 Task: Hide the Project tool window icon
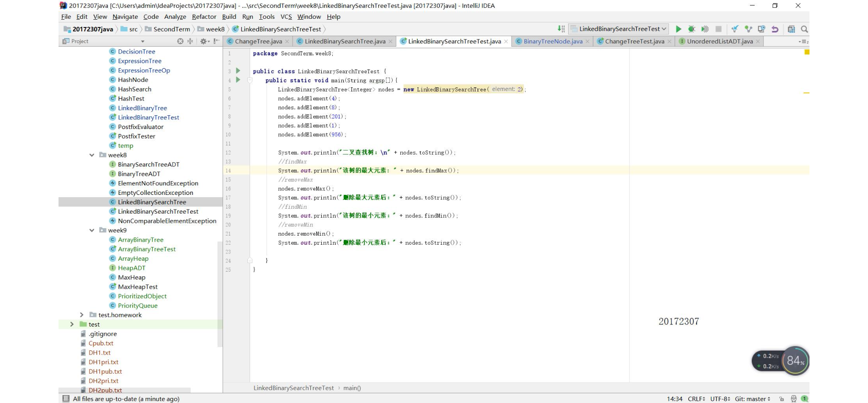(x=216, y=41)
